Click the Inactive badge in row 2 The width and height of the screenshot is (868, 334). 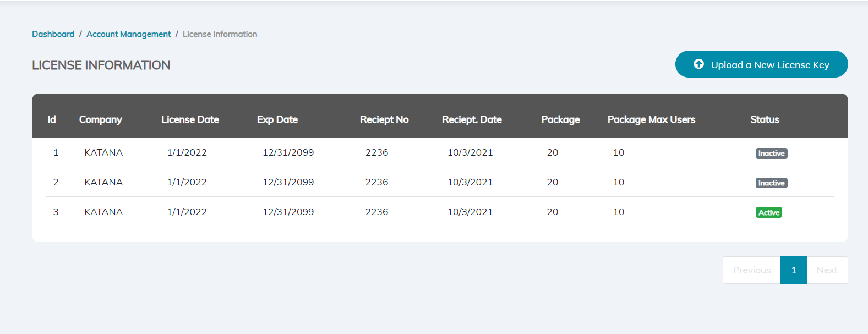point(771,183)
